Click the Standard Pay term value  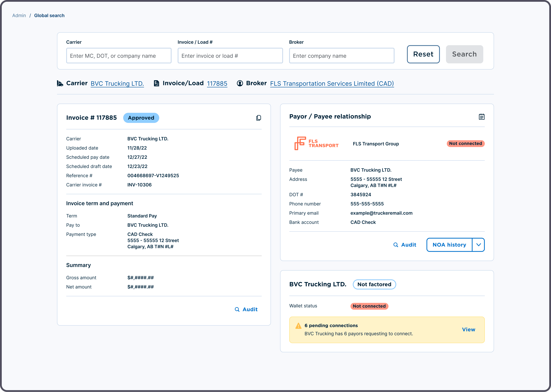click(x=142, y=216)
